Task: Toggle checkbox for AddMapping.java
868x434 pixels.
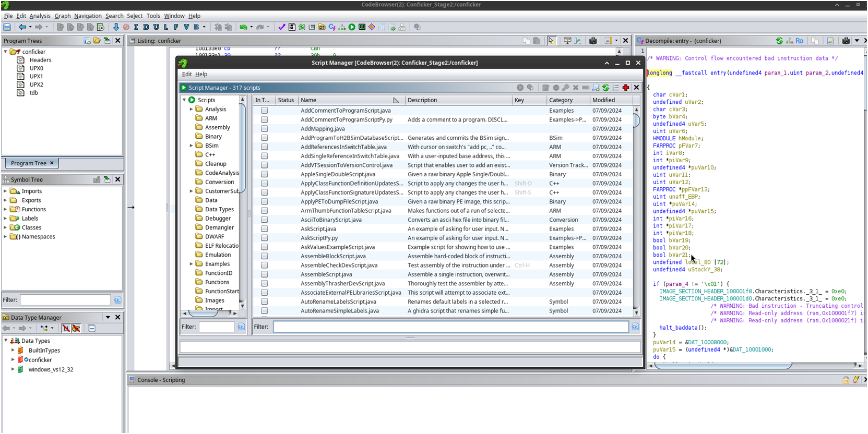Action: point(265,129)
